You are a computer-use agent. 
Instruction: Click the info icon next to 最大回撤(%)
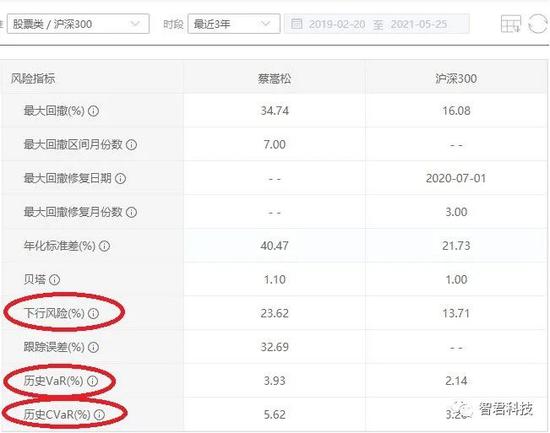93,111
